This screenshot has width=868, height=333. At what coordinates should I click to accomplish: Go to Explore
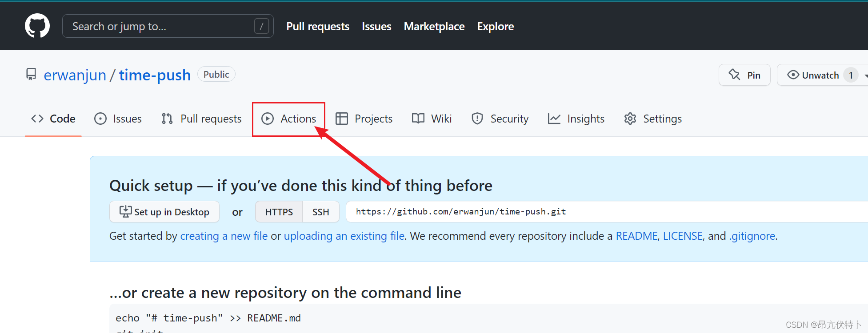[x=496, y=26]
